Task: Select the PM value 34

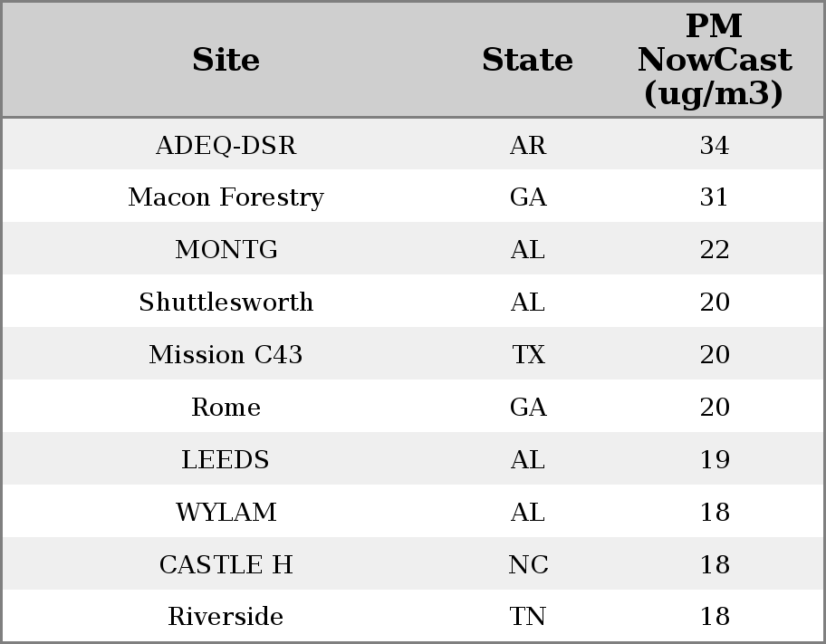Action: click(x=715, y=145)
